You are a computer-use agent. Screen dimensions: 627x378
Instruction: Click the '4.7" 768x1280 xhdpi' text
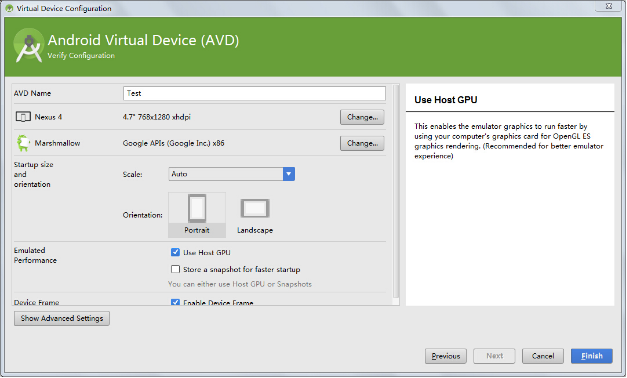click(156, 117)
